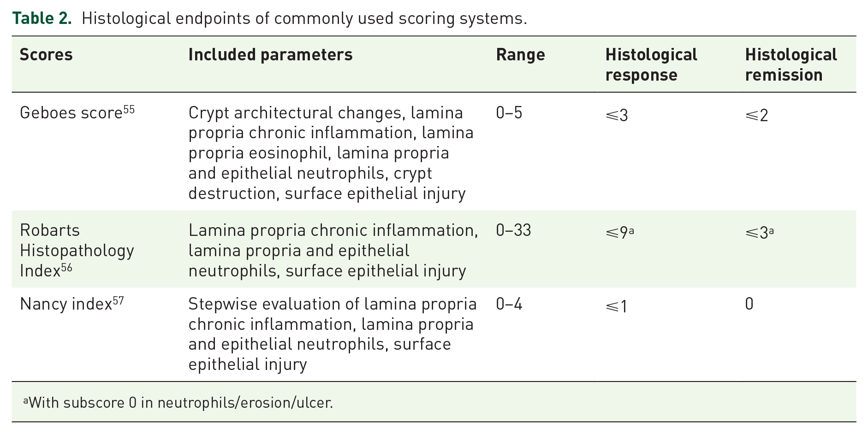
Task: Click the Nancy histological remission 0 value
Action: (749, 304)
